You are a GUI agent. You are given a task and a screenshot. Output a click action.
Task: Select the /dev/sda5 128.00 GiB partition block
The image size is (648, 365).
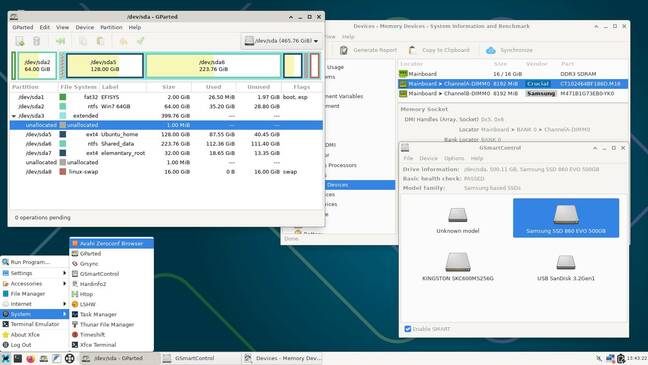[105, 65]
